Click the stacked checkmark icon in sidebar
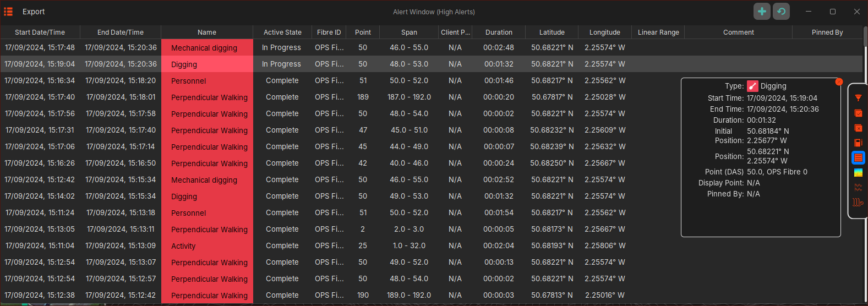The height and width of the screenshot is (306, 868). coord(858,113)
